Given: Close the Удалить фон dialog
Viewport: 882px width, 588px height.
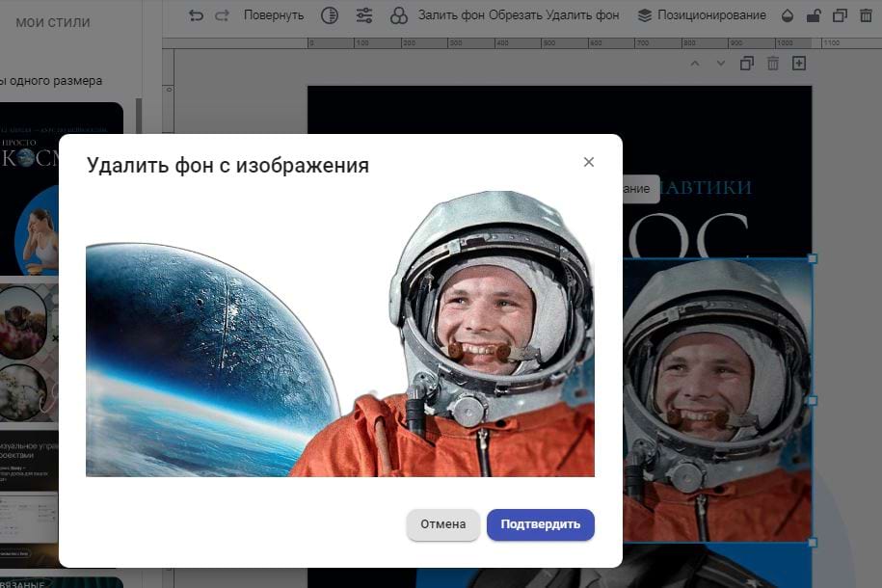Looking at the screenshot, I should click(588, 162).
